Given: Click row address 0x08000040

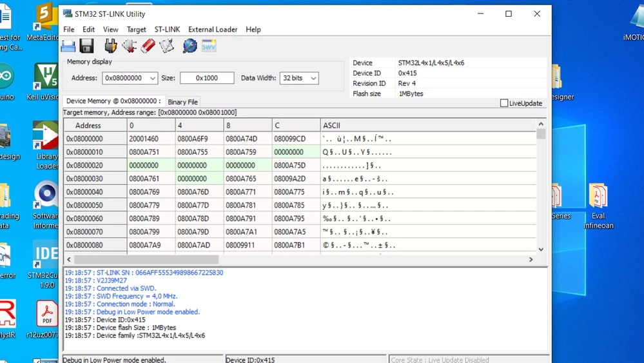Looking at the screenshot, I should point(95,191).
